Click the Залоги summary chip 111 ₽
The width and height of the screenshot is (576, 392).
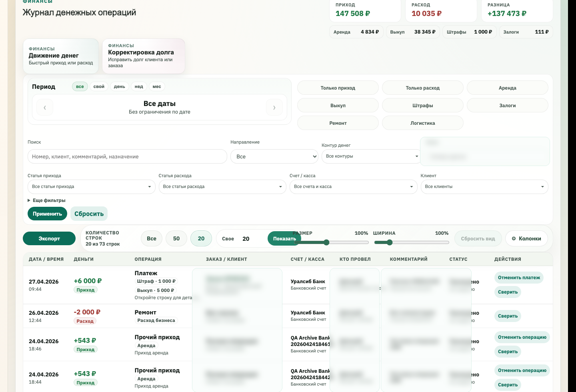(526, 32)
